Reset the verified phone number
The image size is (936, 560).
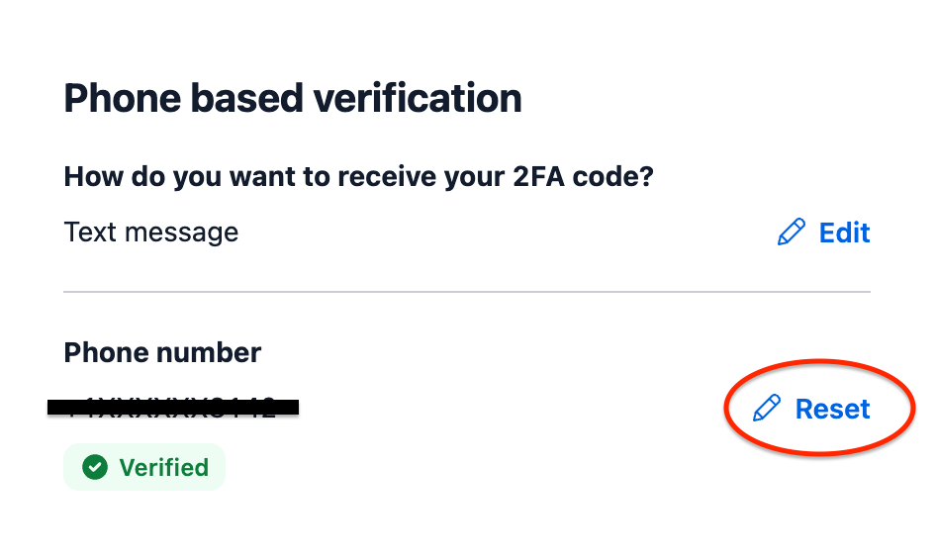pos(811,409)
